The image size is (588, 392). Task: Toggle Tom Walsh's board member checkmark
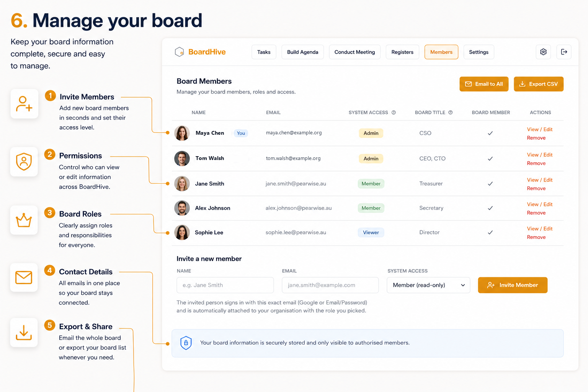tap(490, 158)
